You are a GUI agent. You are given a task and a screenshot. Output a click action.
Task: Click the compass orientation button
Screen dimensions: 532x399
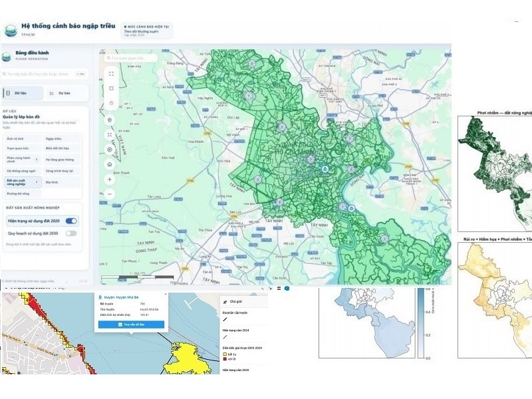110,150
